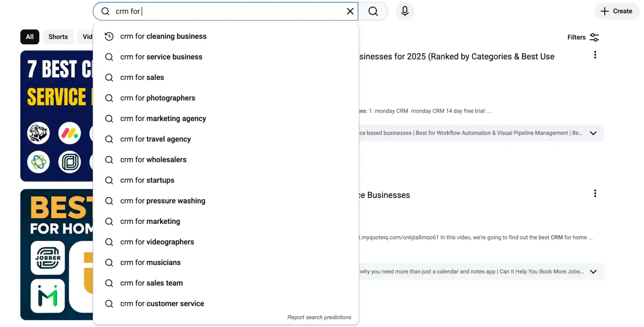The height and width of the screenshot is (327, 644).
Task: Select suggestion 'crm for customer service'
Action: coord(162,303)
